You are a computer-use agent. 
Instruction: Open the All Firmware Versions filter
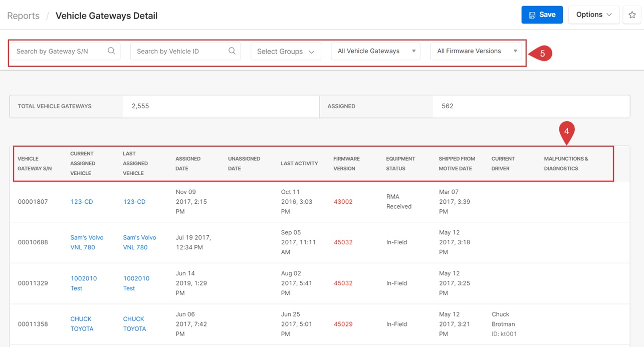click(x=476, y=51)
